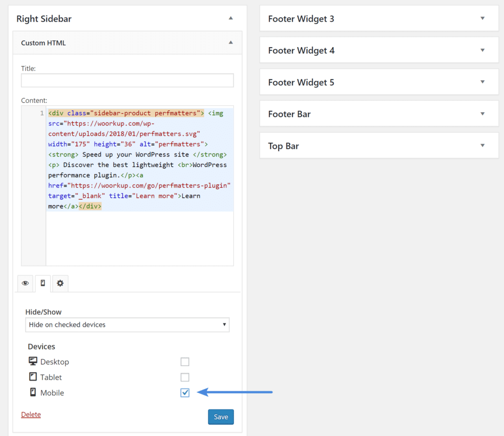
Task: Switch to the devices phone tab
Action: click(x=43, y=283)
